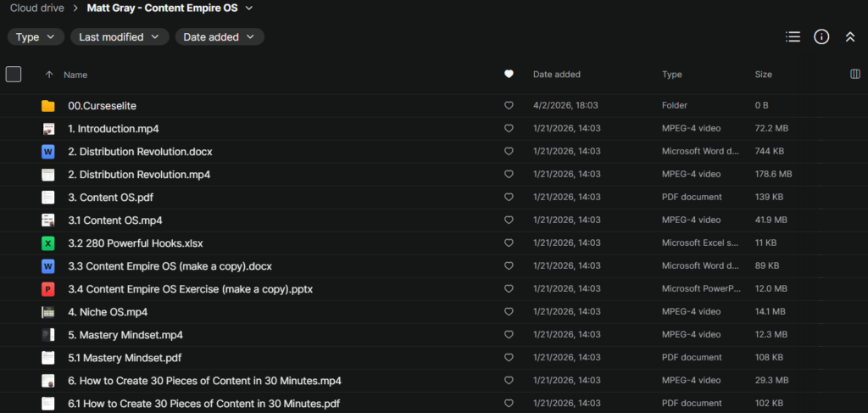Screen dimensions: 868x413
Task: Expand the Matt Gray folder breadcrumb chevron
Action: click(248, 8)
